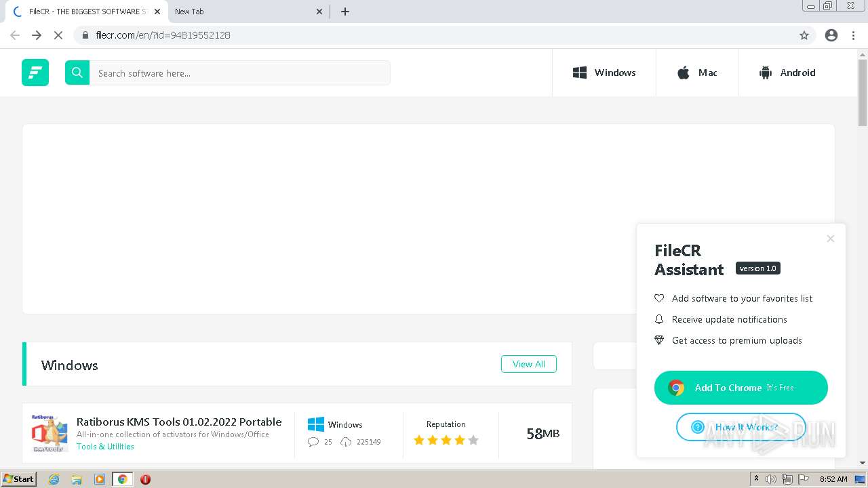Open the Chrome profile avatar menu

click(831, 35)
